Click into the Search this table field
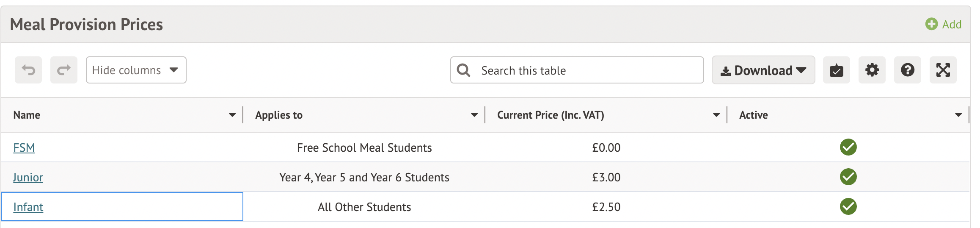Viewport: 980px width, 228px height. click(x=577, y=70)
